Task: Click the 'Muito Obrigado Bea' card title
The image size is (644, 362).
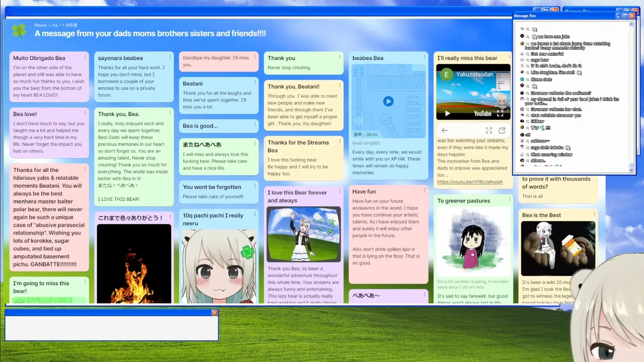Action: (x=39, y=58)
